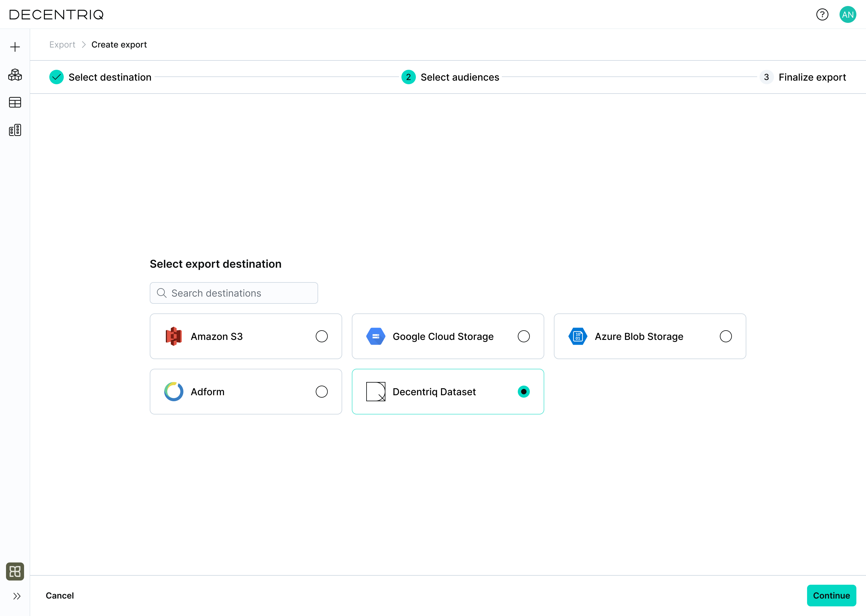Click the Cancel button
The height and width of the screenshot is (616, 866).
coord(60,596)
